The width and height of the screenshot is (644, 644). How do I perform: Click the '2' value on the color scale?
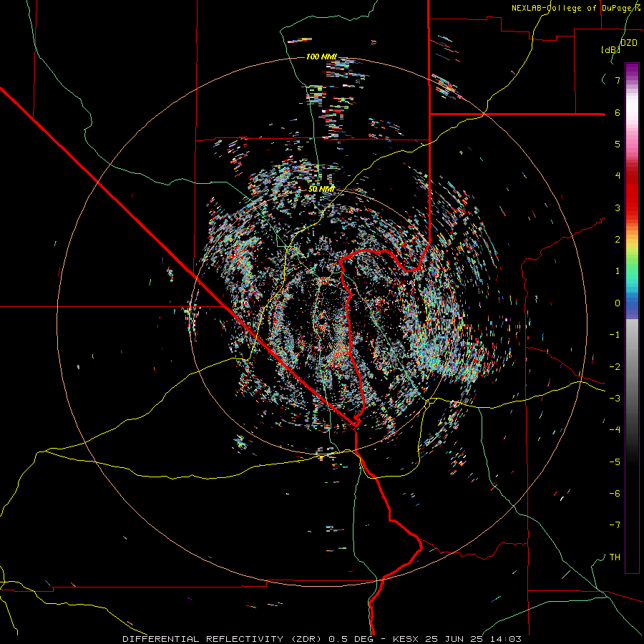click(618, 240)
